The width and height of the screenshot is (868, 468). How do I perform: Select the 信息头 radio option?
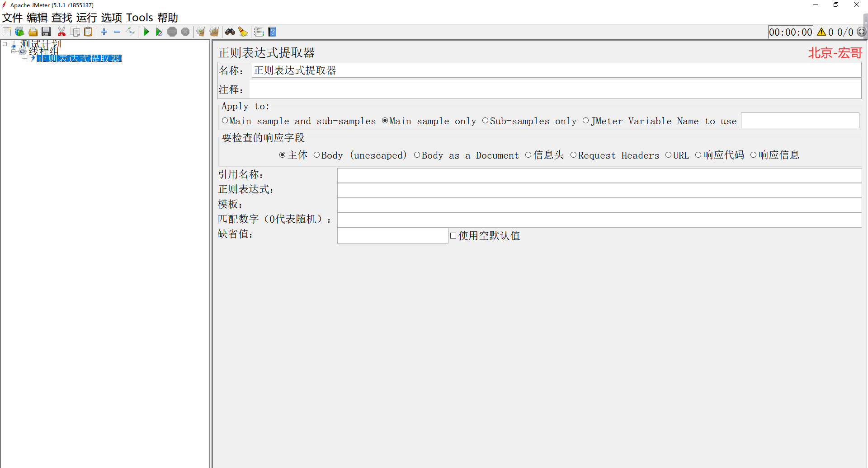(528, 155)
